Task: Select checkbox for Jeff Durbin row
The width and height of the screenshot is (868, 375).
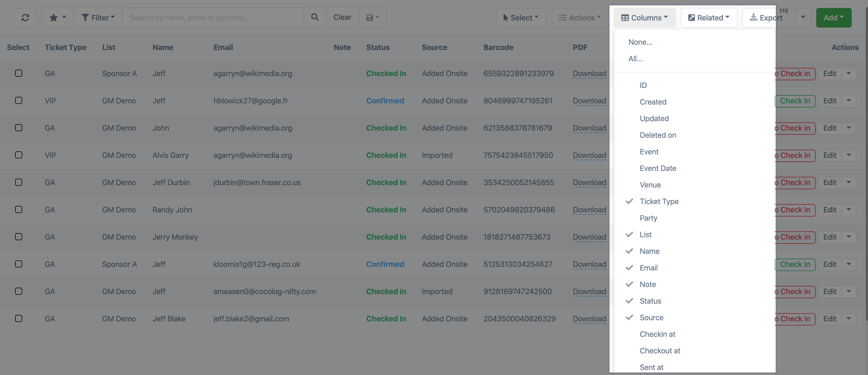Action: [19, 182]
